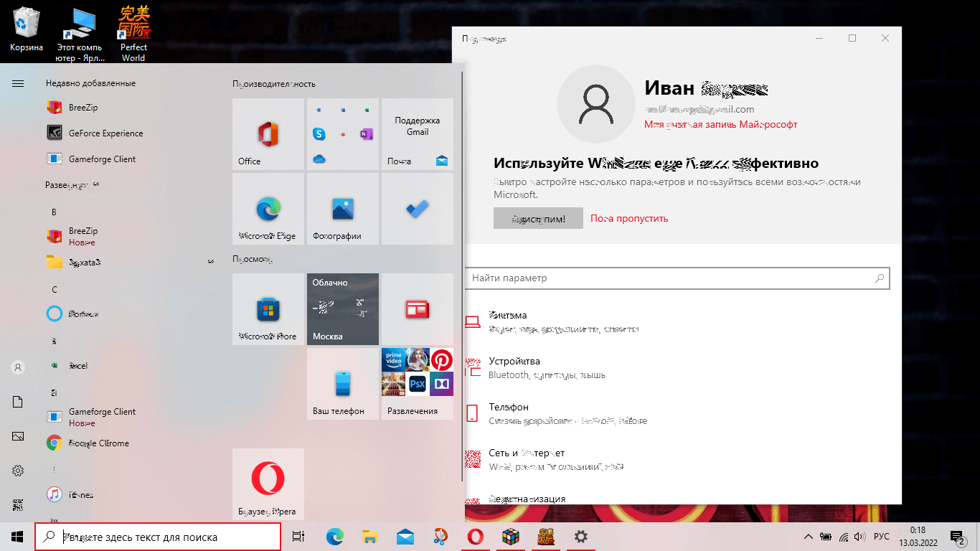Open Pictures from the Start menu rail
The image size is (980, 551).
[18, 436]
